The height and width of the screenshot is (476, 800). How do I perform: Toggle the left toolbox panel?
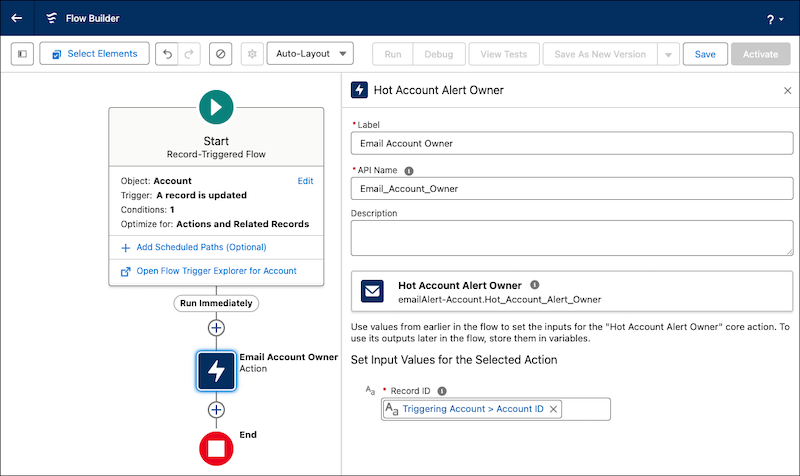(x=22, y=54)
